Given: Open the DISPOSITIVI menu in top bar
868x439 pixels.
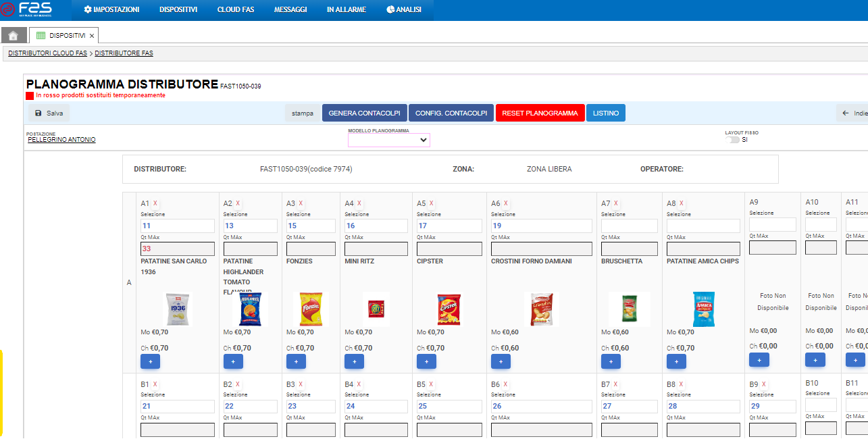Looking at the screenshot, I should tap(178, 10).
